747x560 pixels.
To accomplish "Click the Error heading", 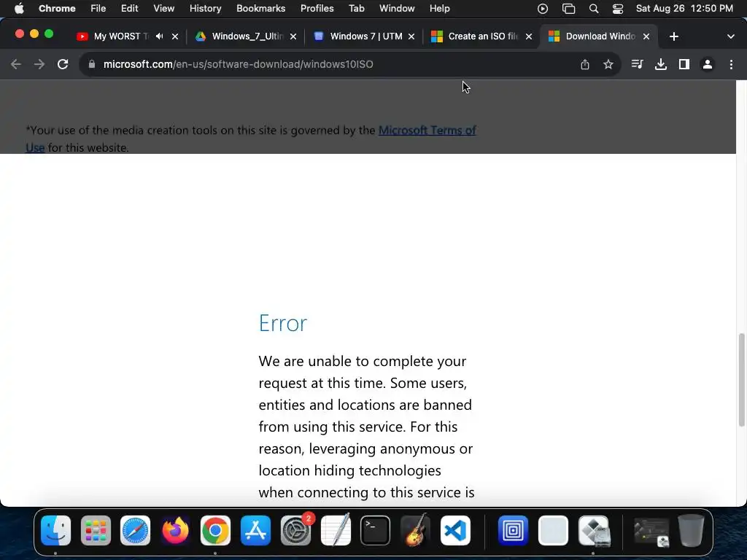I will click(283, 323).
